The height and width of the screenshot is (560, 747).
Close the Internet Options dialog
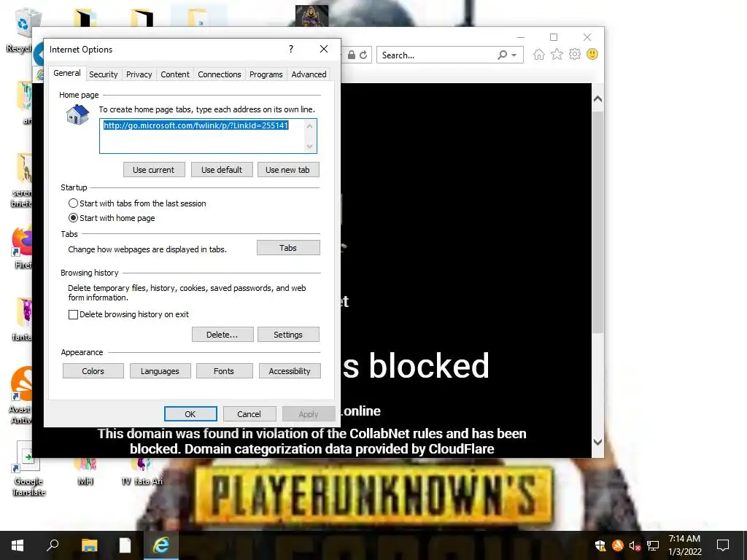point(324,49)
